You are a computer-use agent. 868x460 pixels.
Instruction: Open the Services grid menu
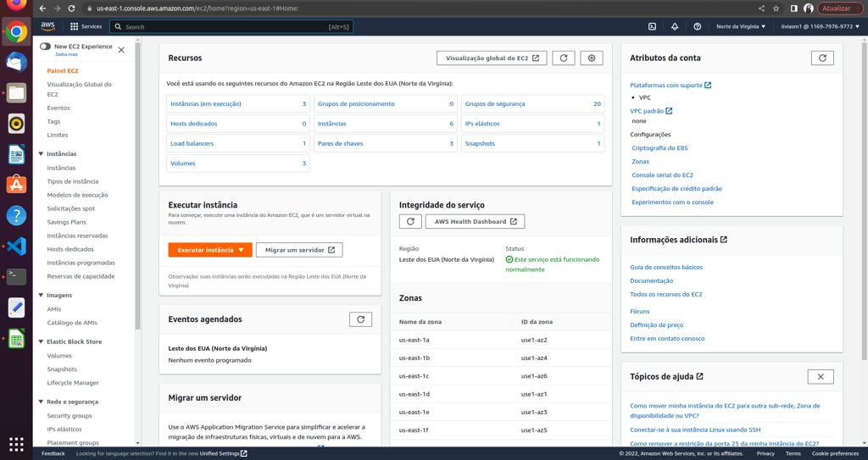coord(86,26)
